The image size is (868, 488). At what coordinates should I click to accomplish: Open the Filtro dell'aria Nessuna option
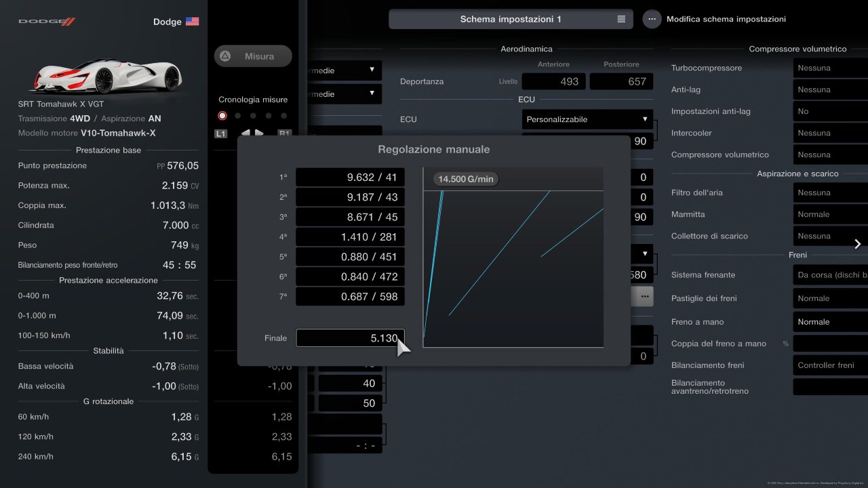coord(831,192)
